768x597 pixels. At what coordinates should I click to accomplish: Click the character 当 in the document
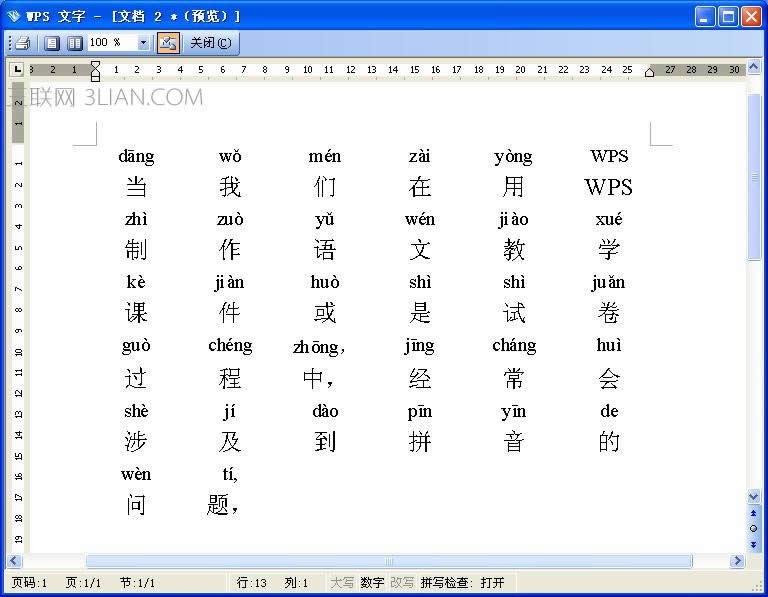[x=136, y=187]
